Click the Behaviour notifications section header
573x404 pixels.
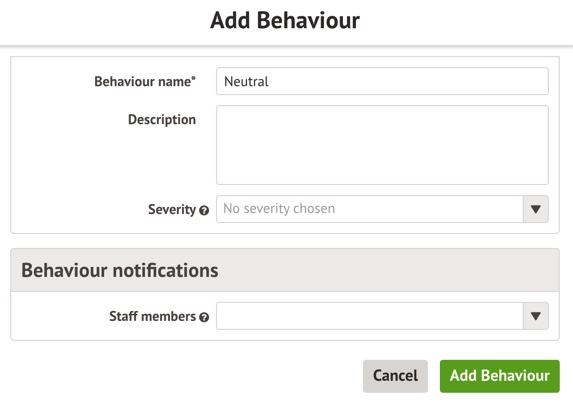(120, 270)
